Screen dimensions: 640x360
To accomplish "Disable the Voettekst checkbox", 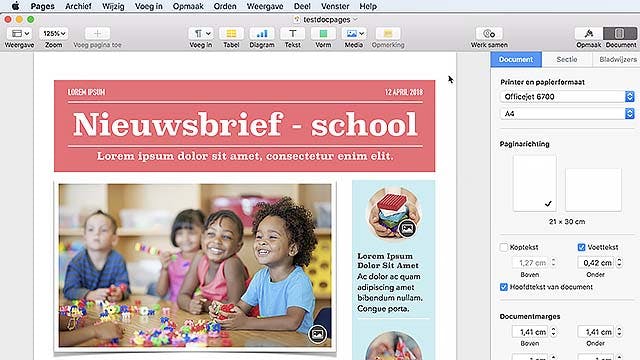I will click(582, 247).
